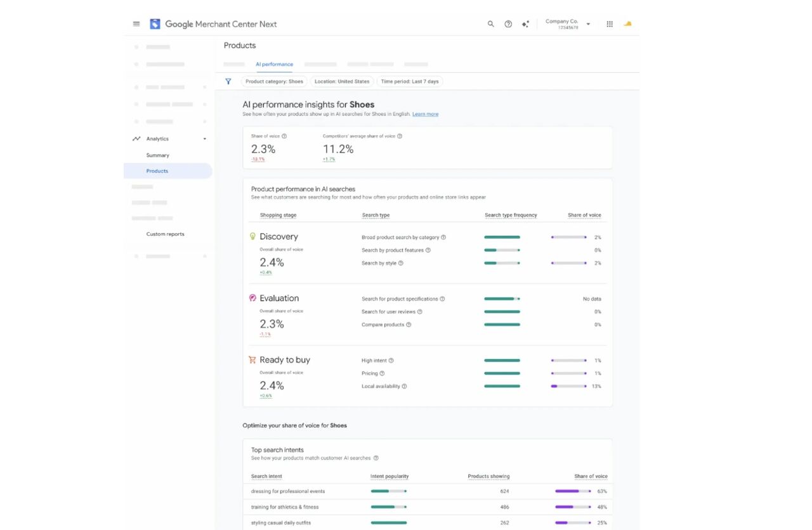812x530 pixels.
Task: Click info icon for High intent
Action: (x=391, y=361)
